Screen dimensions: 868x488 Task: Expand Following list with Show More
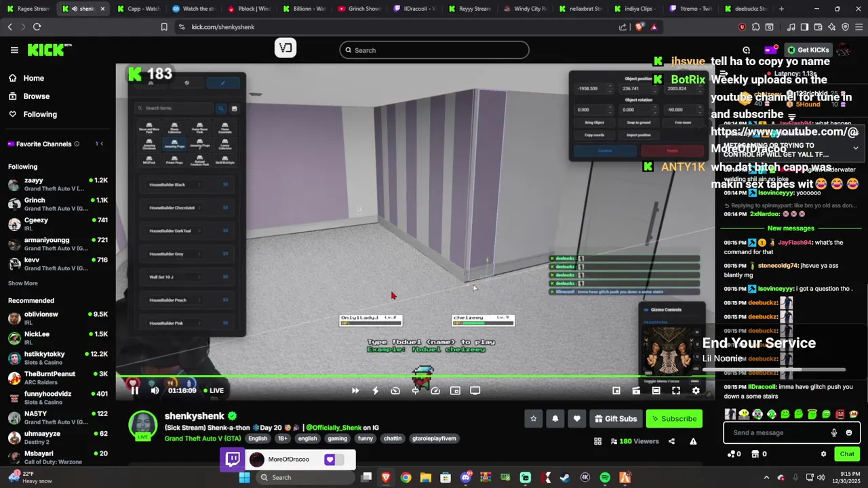23,283
